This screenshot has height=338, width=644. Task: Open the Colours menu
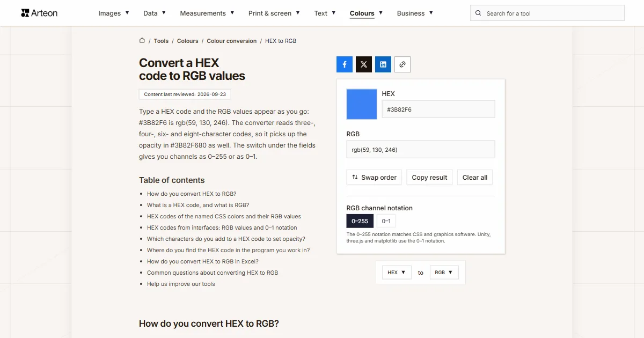(366, 13)
